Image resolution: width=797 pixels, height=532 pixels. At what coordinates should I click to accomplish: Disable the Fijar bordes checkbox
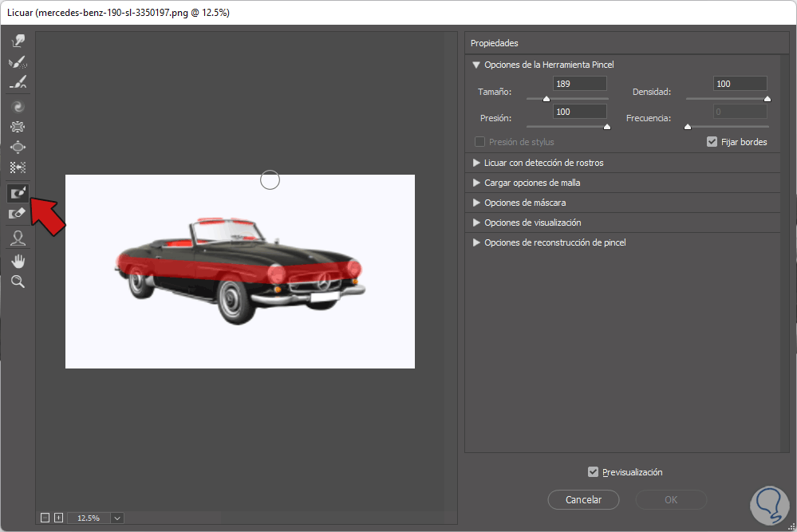pos(712,142)
